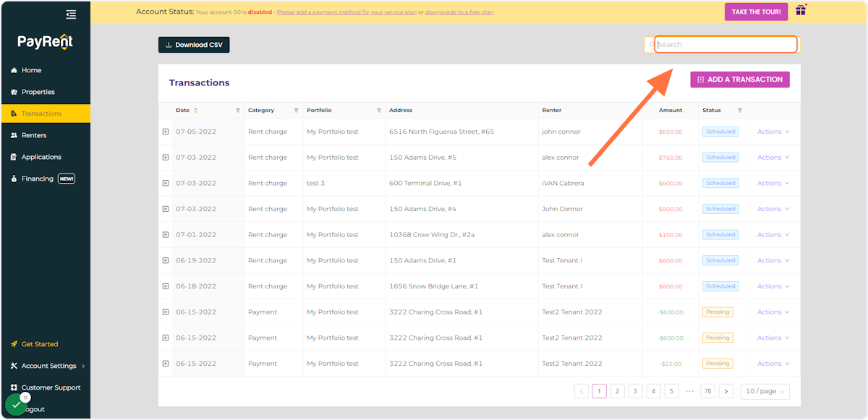Expand details for the 600 Terminal Drive row
The height and width of the screenshot is (420, 868).
tap(166, 183)
